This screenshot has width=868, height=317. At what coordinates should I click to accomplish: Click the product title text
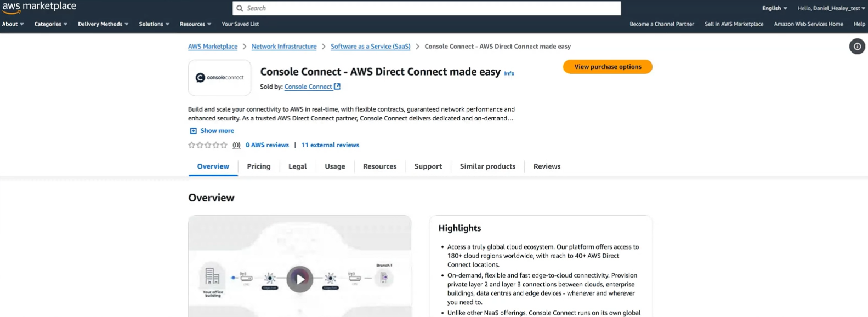click(380, 72)
